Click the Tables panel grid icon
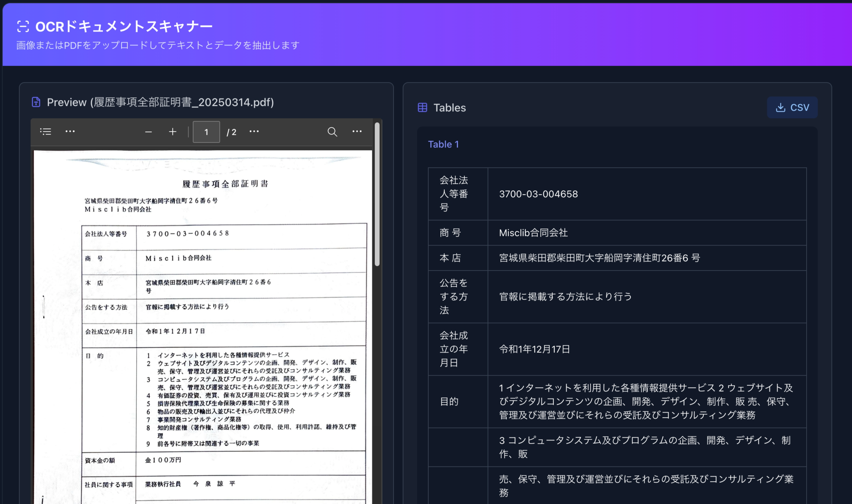 (423, 108)
